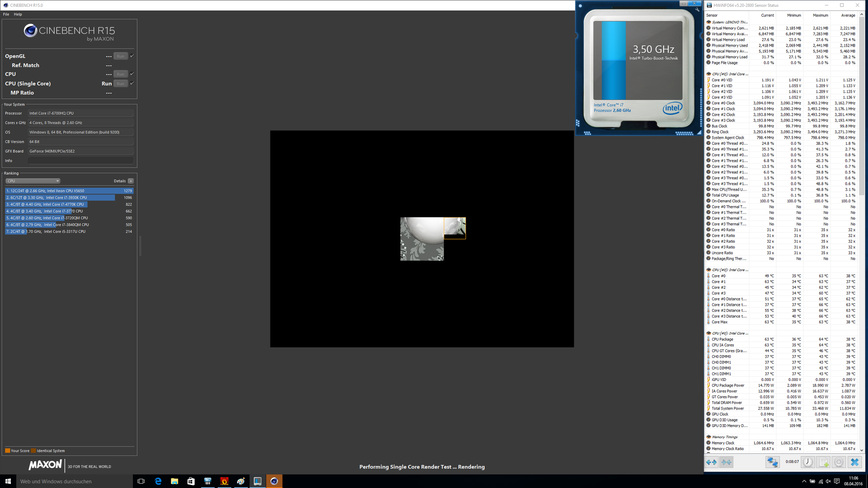Open HWiNFO sensor settings gear
868x488 pixels.
(x=839, y=462)
